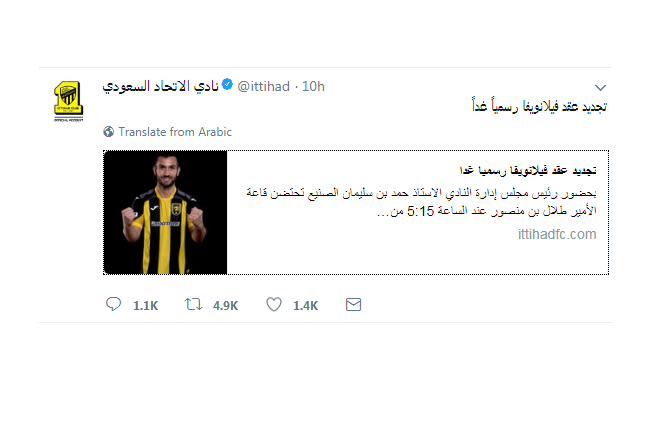The image size is (666, 447).
Task: Click the Arabic tweet text line
Action: [x=539, y=106]
